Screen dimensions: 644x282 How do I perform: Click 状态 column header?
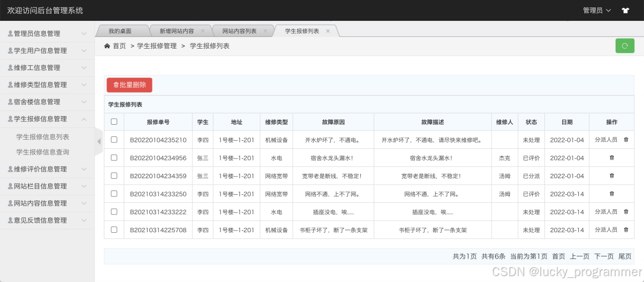tap(531, 122)
